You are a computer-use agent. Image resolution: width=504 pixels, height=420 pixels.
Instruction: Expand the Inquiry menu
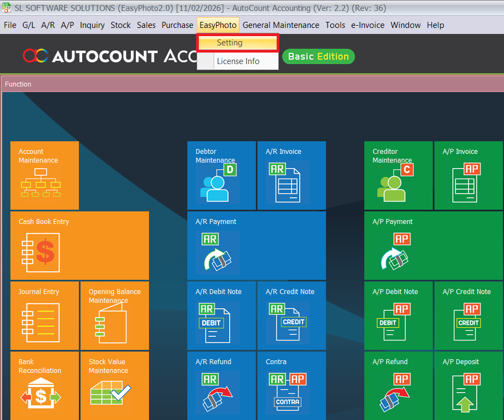pos(92,25)
